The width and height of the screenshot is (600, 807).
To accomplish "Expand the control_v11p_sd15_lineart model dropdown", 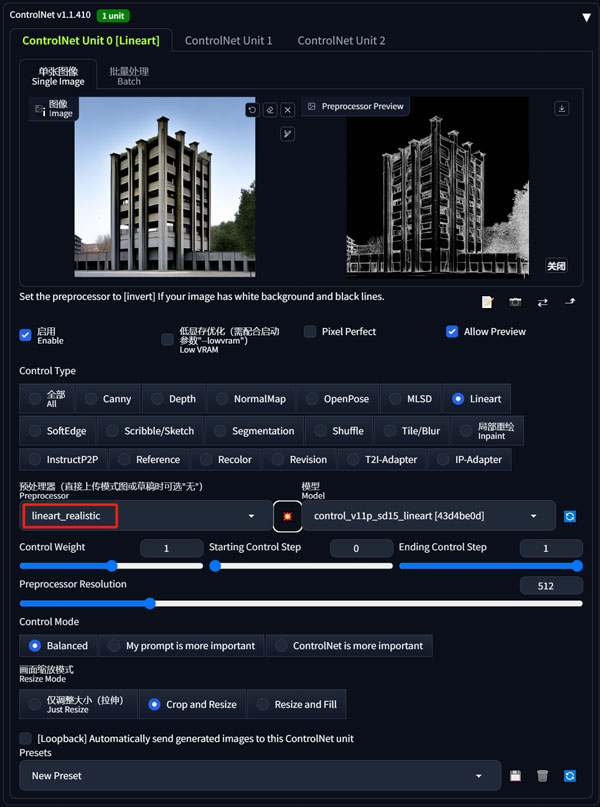I will click(429, 516).
